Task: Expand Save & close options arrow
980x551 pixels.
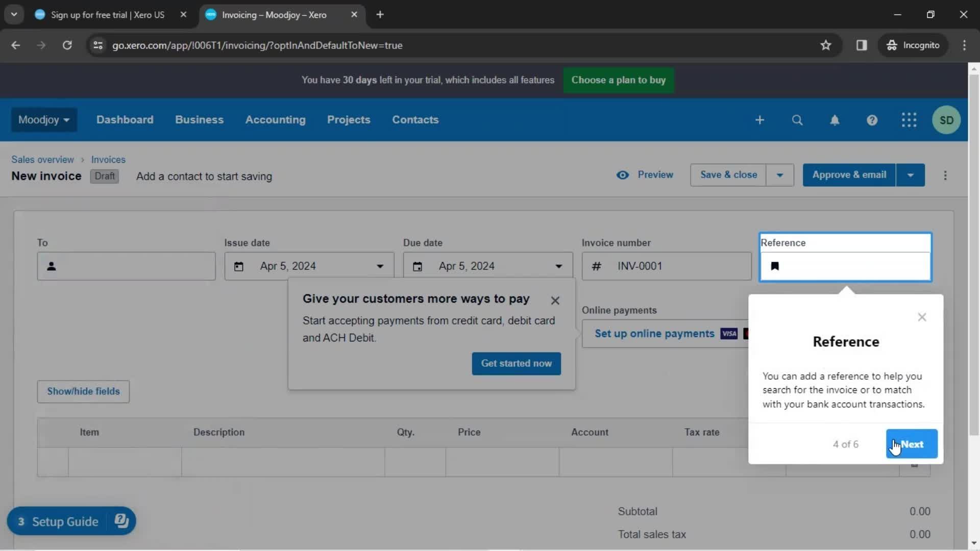Action: click(780, 175)
